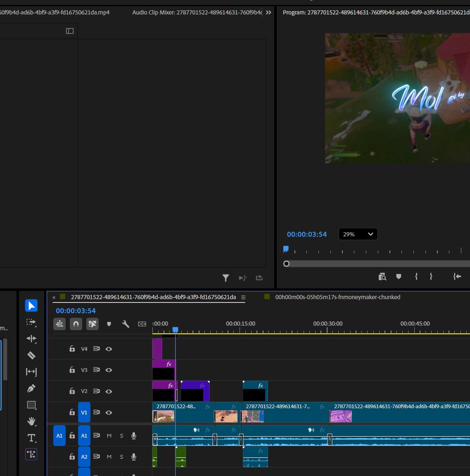Click Timeline playhead timecode 00:00:03:54
Image resolution: width=470 pixels, height=476 pixels.
point(76,311)
